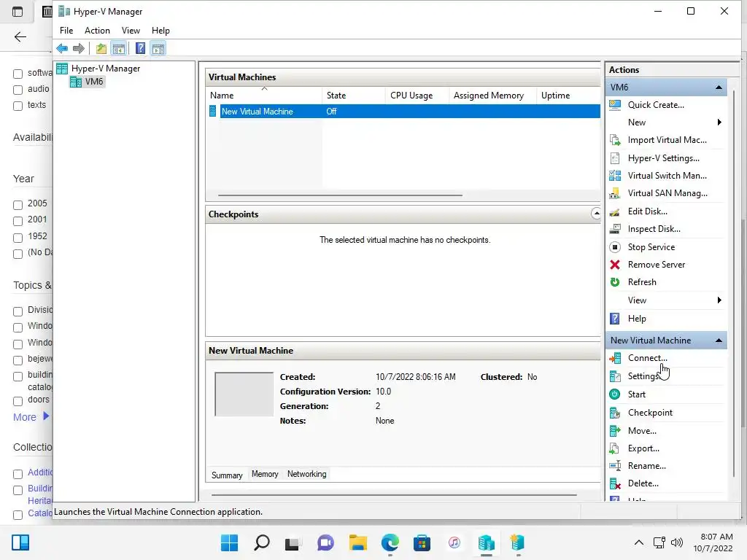Check the Additio... collection checkbox
This screenshot has width=747, height=560.
point(18,474)
